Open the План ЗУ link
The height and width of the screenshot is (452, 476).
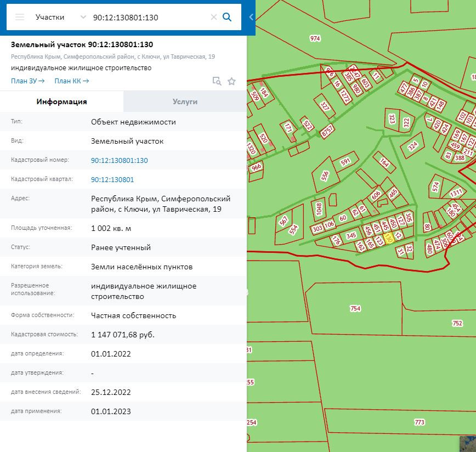click(27, 81)
